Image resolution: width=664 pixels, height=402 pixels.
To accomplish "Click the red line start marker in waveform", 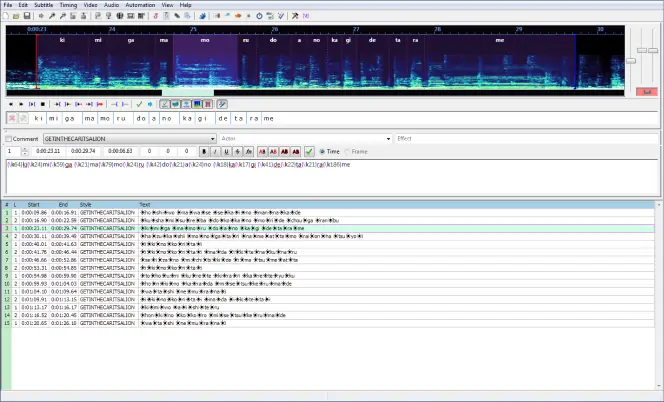I will (37, 62).
